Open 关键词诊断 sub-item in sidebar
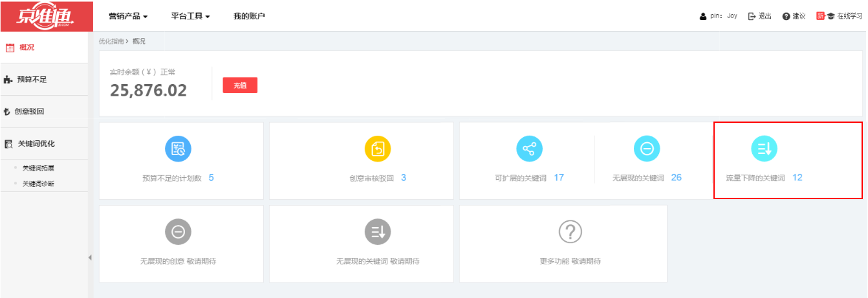The width and height of the screenshot is (868, 298). point(38,184)
